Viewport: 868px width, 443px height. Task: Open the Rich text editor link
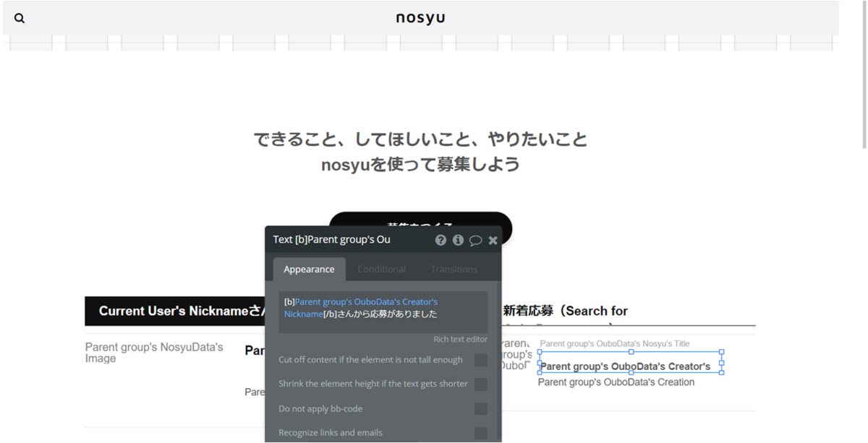461,339
